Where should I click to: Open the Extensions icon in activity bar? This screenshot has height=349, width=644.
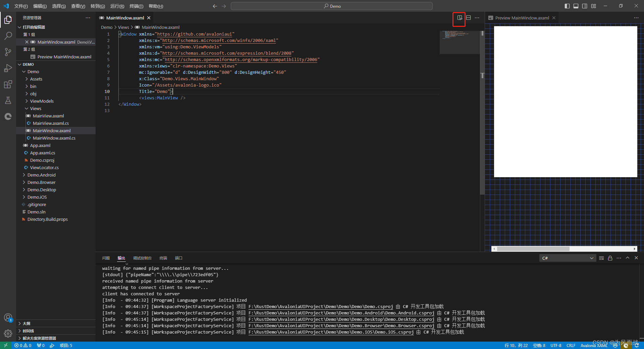point(8,84)
